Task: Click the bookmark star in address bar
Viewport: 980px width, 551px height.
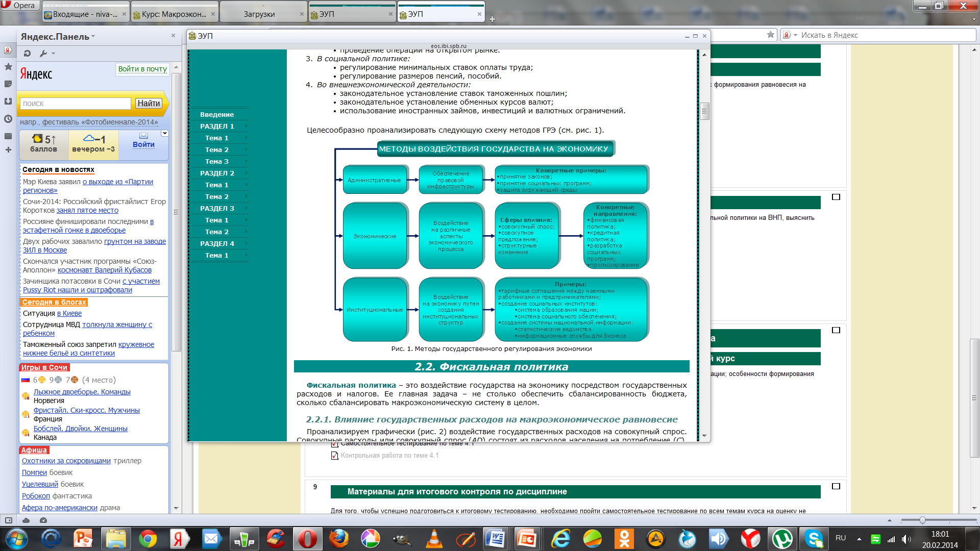Action: tap(771, 35)
